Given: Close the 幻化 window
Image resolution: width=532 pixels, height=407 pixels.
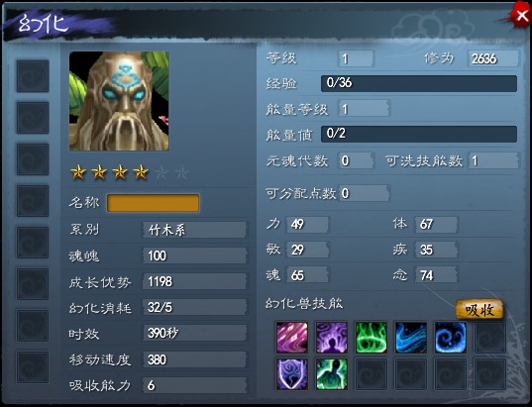Looking at the screenshot, I should click(x=521, y=15).
